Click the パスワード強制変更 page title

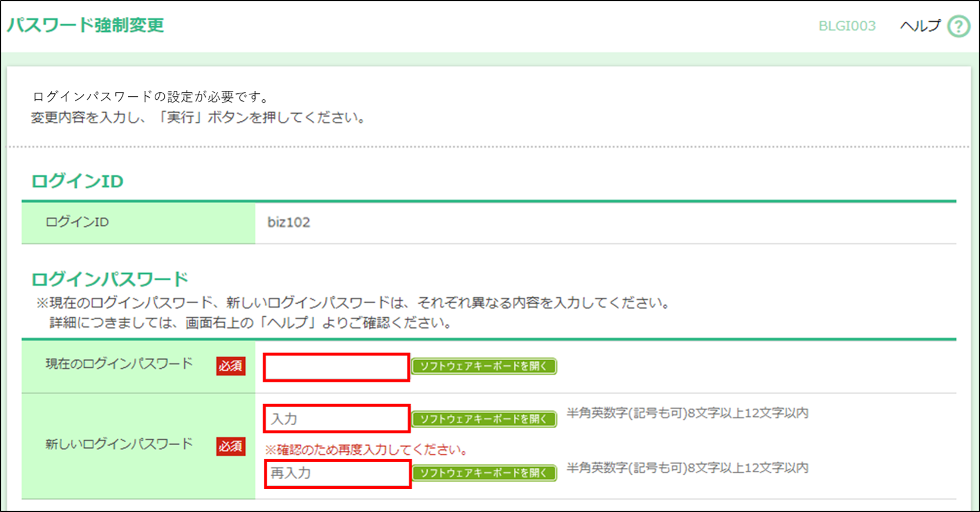(x=86, y=25)
